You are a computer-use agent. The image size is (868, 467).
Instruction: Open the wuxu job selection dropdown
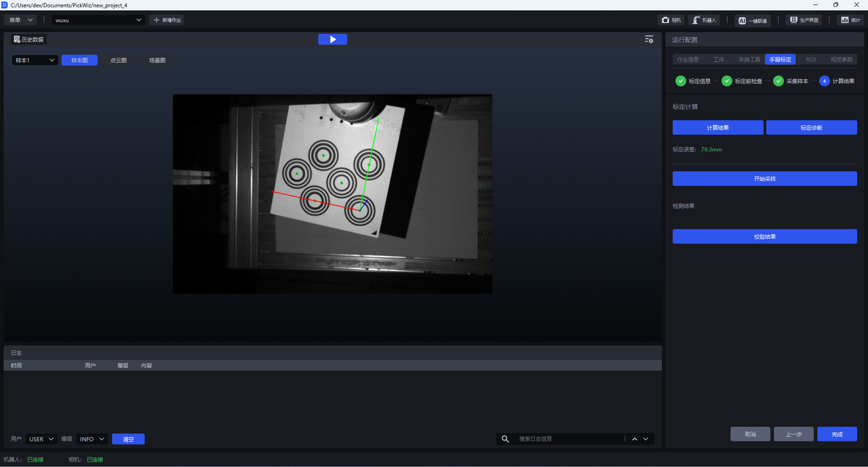[x=99, y=20]
